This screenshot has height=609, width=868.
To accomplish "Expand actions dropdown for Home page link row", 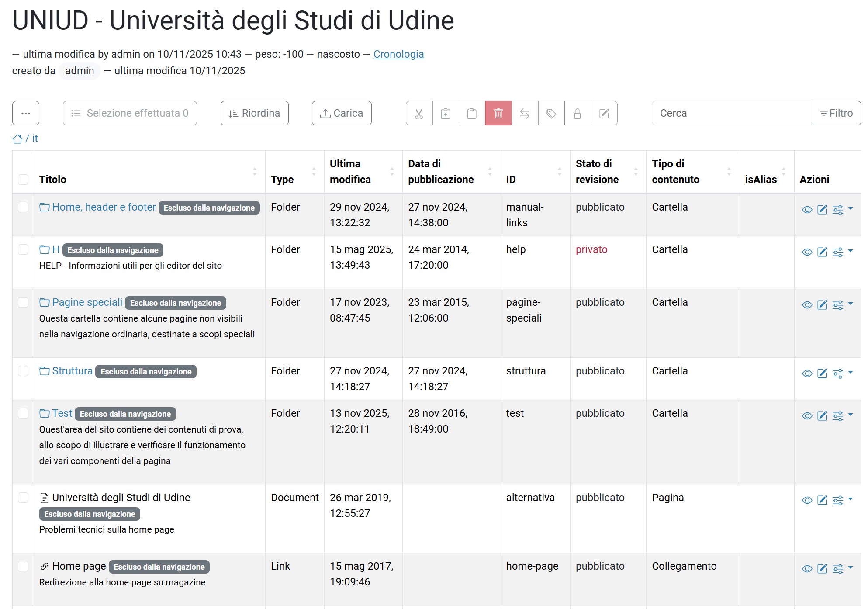I will coord(850,567).
